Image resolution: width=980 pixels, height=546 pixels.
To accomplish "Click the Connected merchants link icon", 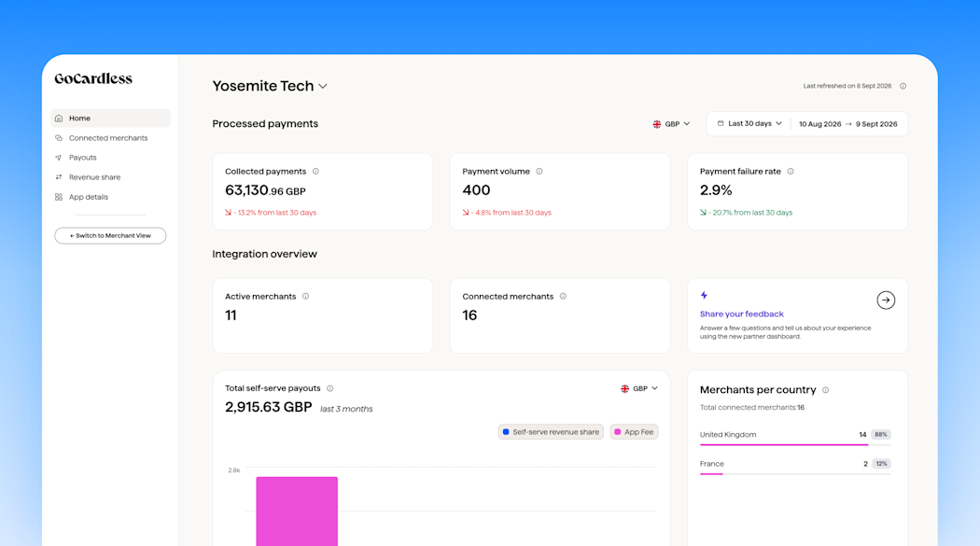I will [x=59, y=138].
